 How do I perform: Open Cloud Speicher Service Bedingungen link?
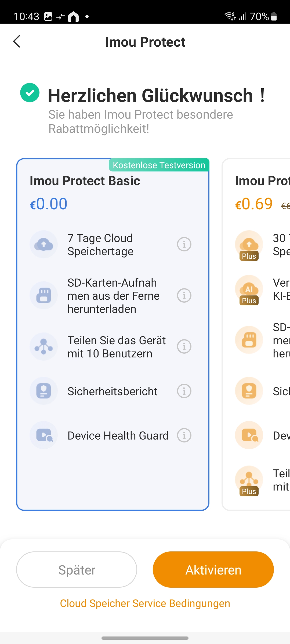point(145,603)
